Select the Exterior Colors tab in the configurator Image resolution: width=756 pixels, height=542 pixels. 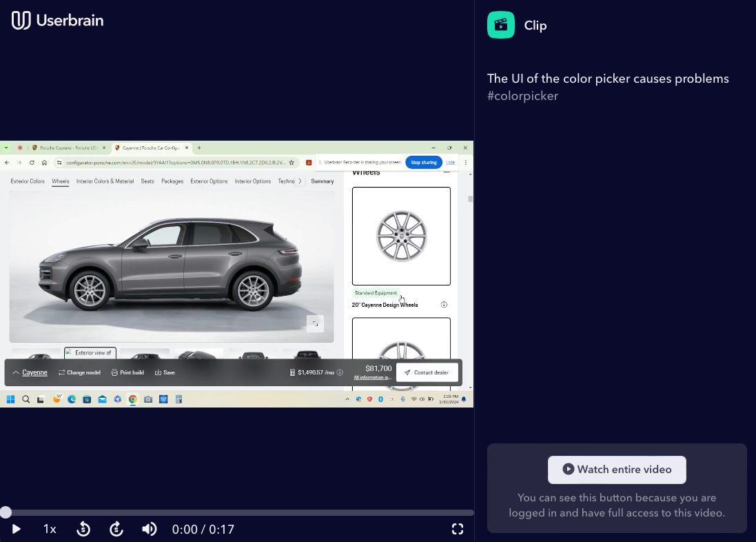[x=28, y=181]
